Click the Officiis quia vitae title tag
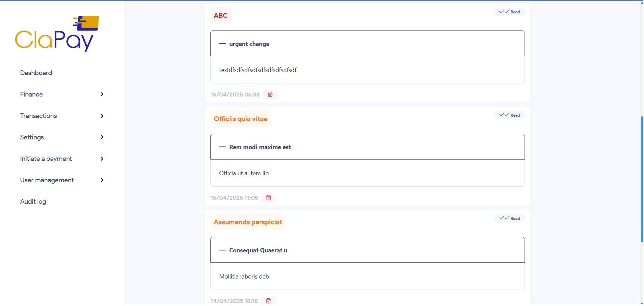The image size is (644, 306). 240,119
